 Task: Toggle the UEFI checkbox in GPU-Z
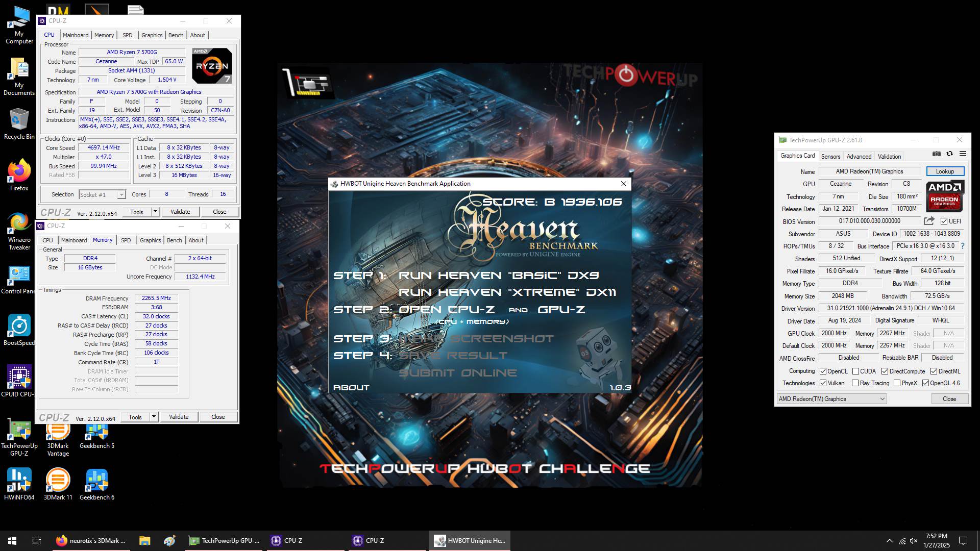[944, 221]
